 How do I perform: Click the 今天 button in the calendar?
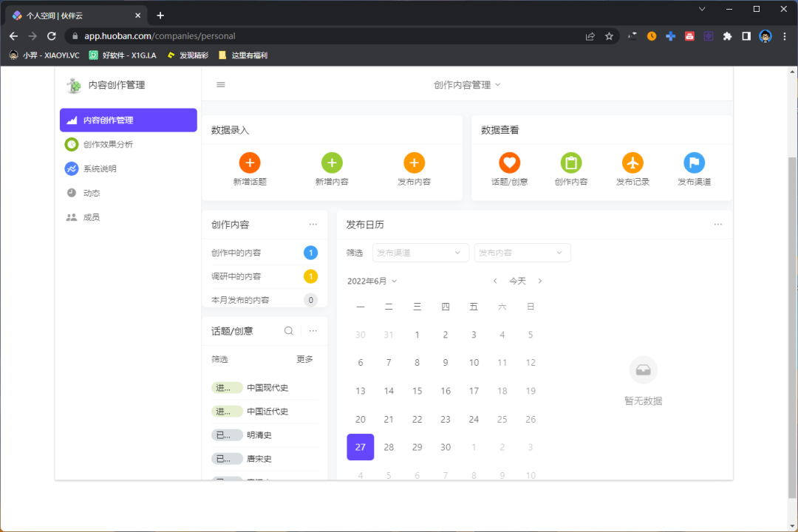pyautogui.click(x=518, y=281)
